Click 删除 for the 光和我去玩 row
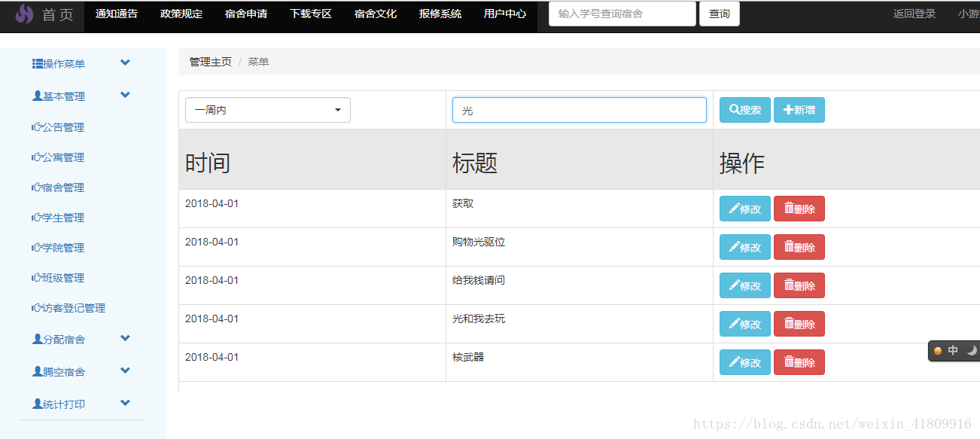980x439 pixels. coord(799,324)
